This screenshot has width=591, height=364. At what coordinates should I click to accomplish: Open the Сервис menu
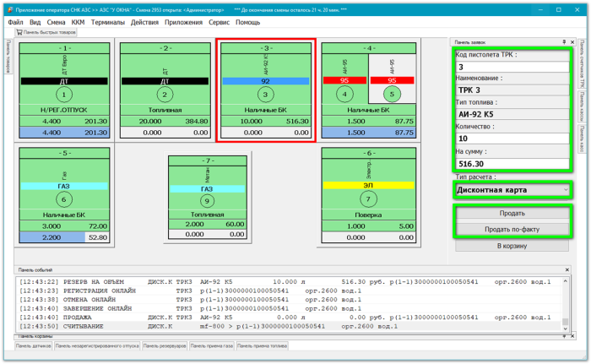[x=219, y=22]
